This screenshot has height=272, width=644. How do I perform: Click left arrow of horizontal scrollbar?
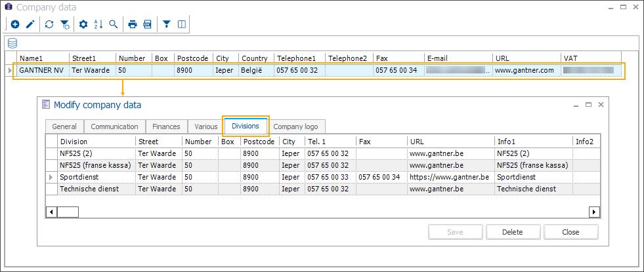[51, 212]
